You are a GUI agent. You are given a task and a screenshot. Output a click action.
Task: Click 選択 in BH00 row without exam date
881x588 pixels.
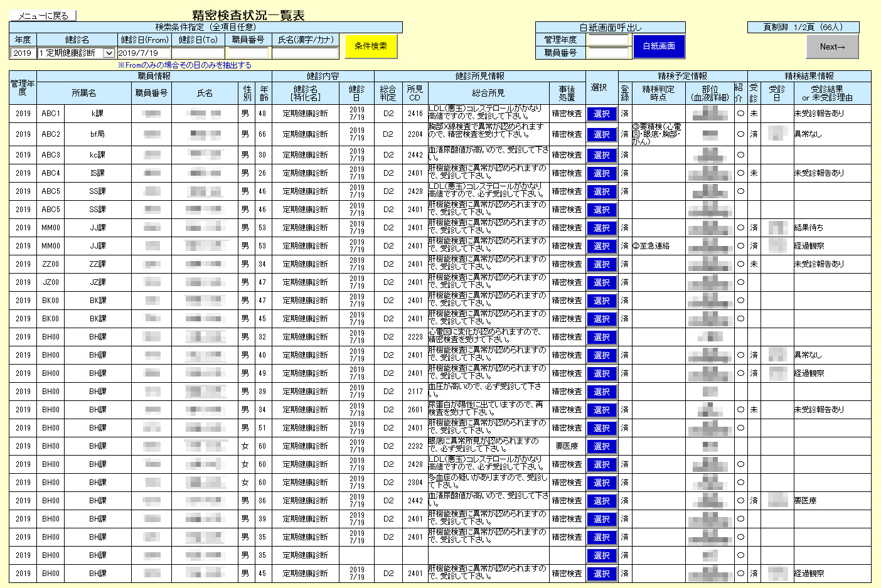pos(602,555)
